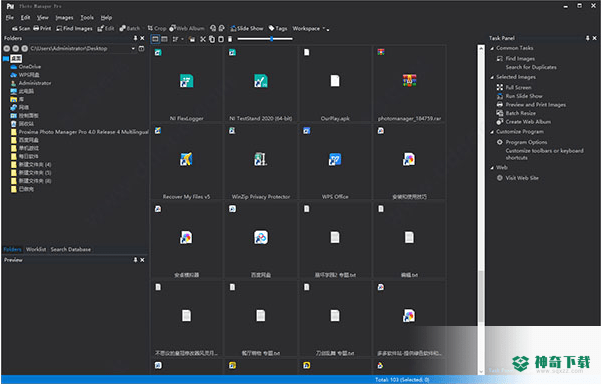Click the rotate right icon

222,28
